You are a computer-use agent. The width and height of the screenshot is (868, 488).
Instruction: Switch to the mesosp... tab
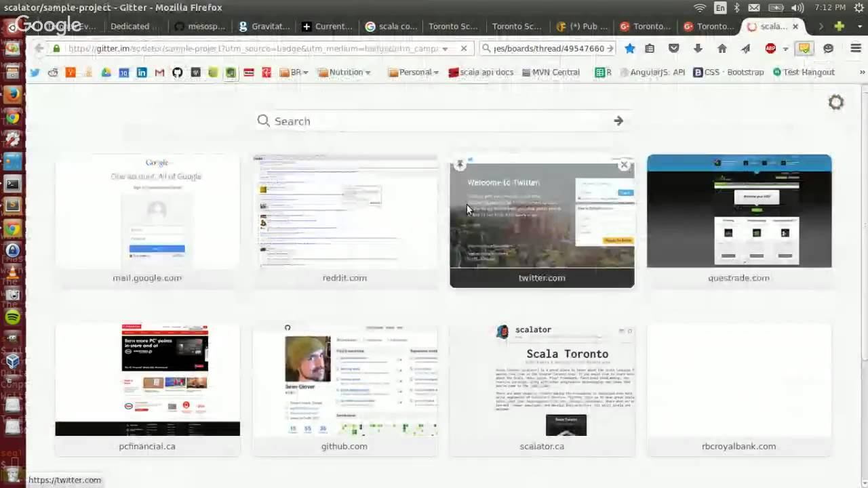pyautogui.click(x=200, y=26)
